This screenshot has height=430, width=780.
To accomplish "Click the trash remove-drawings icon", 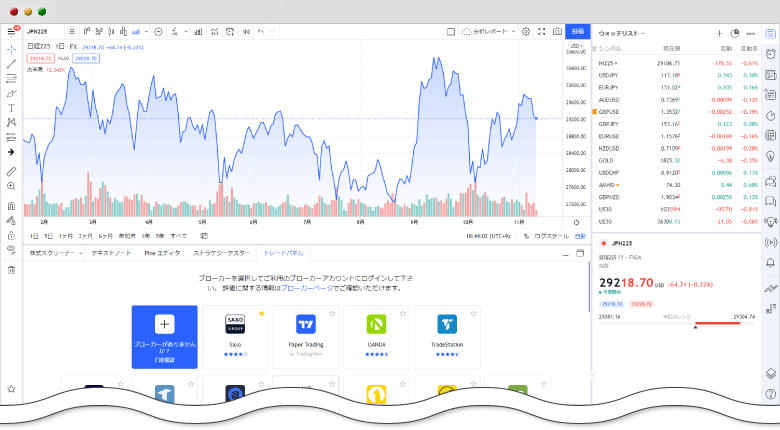I will [11, 270].
